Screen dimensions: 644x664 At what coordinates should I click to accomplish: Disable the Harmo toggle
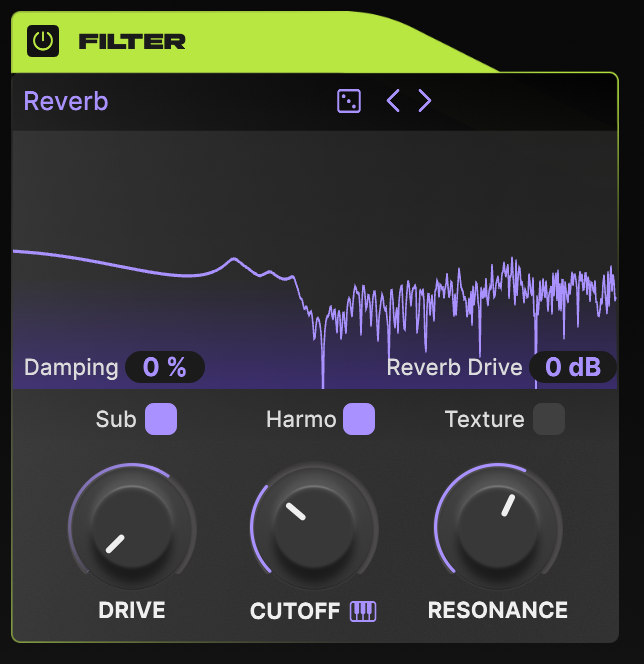[x=359, y=419]
